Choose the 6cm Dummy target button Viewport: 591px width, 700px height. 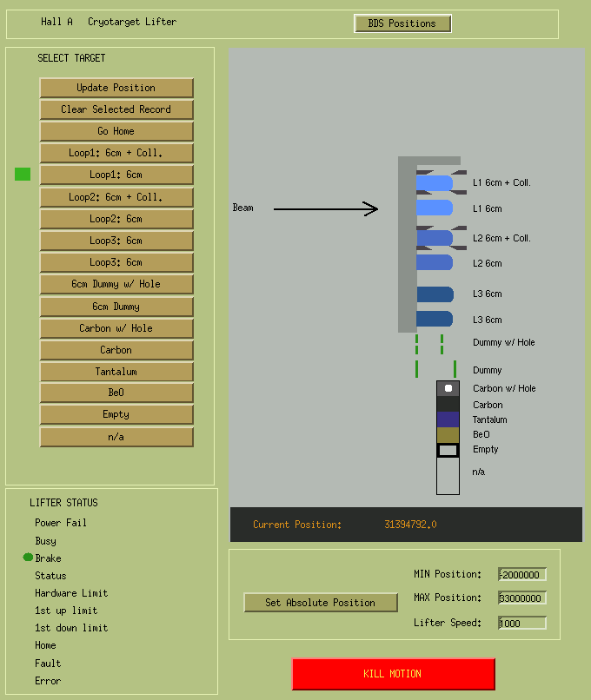pyautogui.click(x=116, y=307)
